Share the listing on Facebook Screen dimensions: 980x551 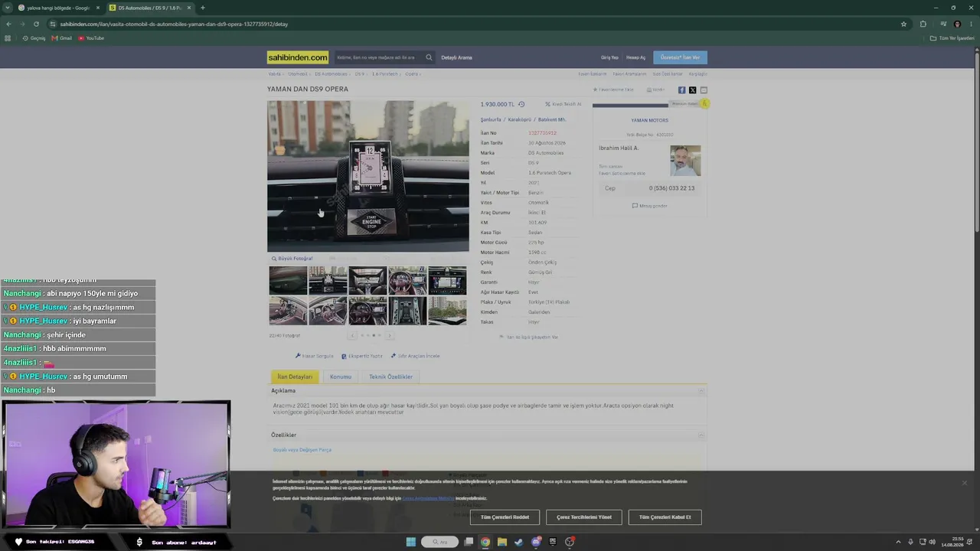pyautogui.click(x=681, y=90)
